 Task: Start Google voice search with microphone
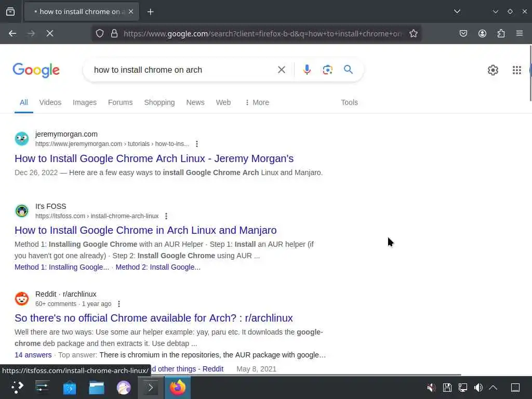pos(307,70)
